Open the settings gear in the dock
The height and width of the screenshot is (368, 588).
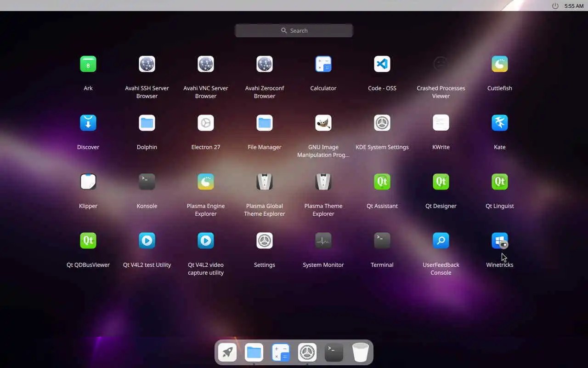point(307,353)
